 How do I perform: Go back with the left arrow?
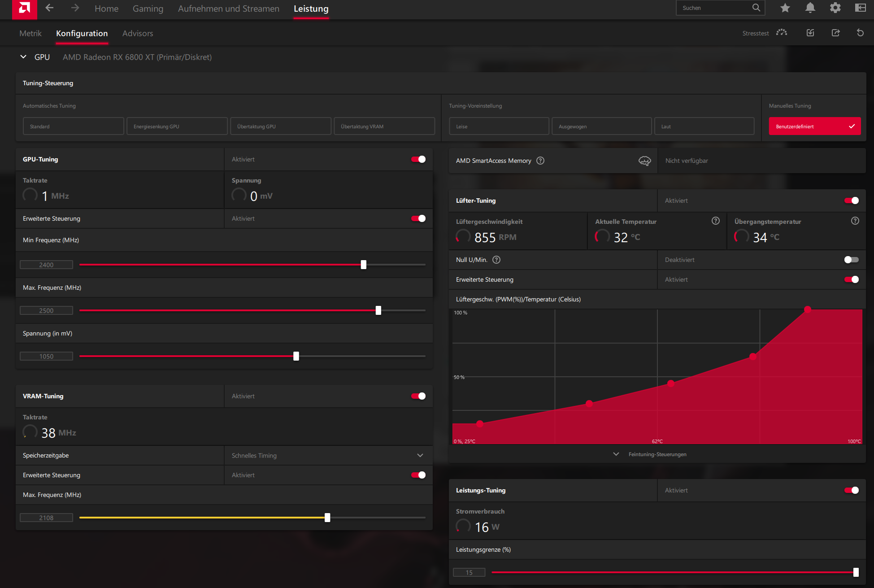[49, 8]
